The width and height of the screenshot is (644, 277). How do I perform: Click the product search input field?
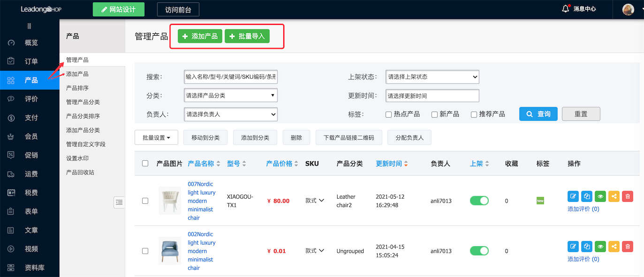pyautogui.click(x=230, y=76)
